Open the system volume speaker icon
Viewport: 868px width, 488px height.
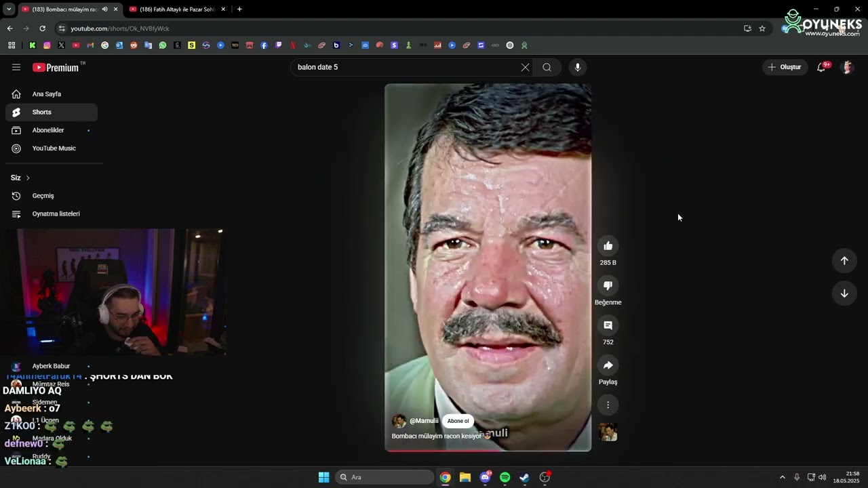(823, 477)
